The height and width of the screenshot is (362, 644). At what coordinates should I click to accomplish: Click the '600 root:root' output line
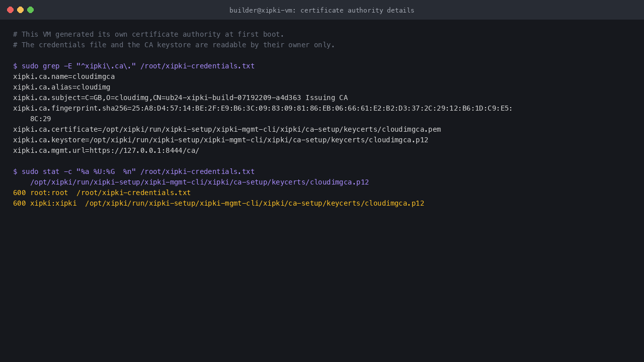click(102, 193)
